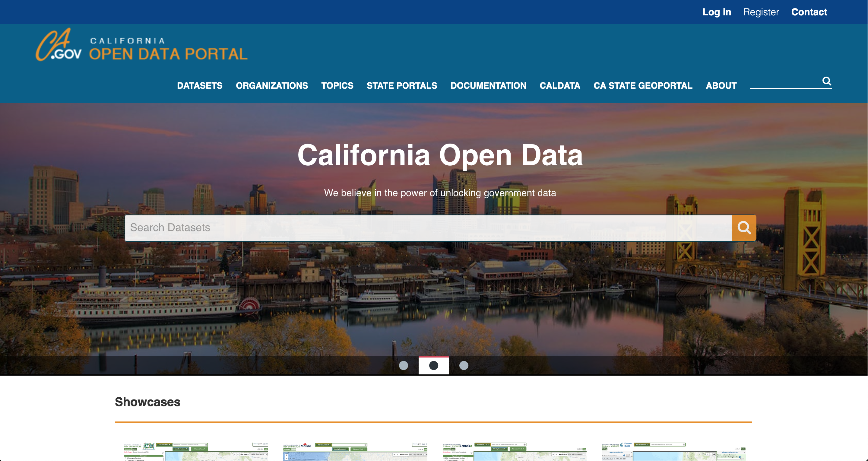
Task: Click the CA.gov Open Data Portal logo
Action: (x=141, y=46)
